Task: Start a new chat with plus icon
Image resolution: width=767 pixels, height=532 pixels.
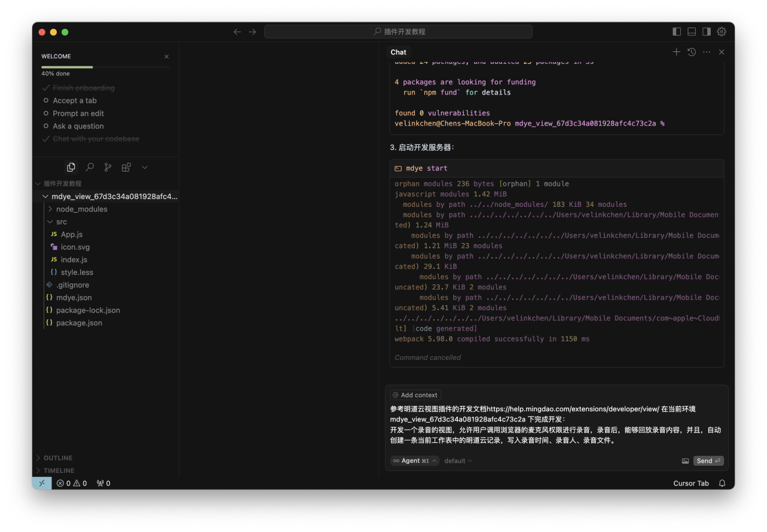Action: [676, 52]
